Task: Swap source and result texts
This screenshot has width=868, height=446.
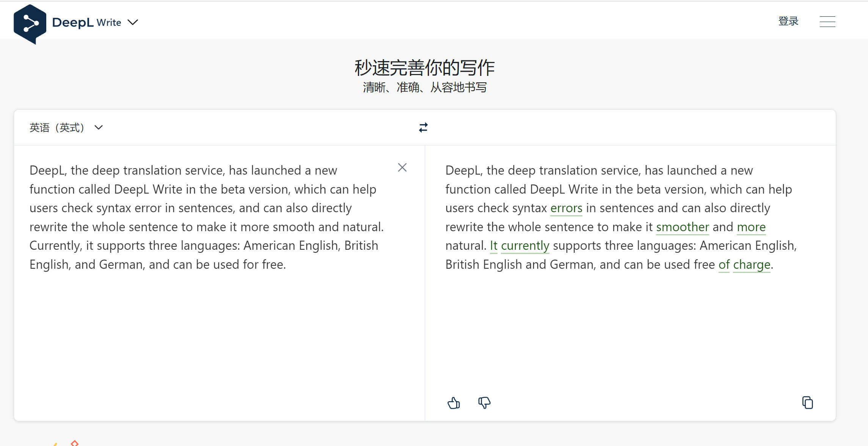Action: [x=423, y=128]
